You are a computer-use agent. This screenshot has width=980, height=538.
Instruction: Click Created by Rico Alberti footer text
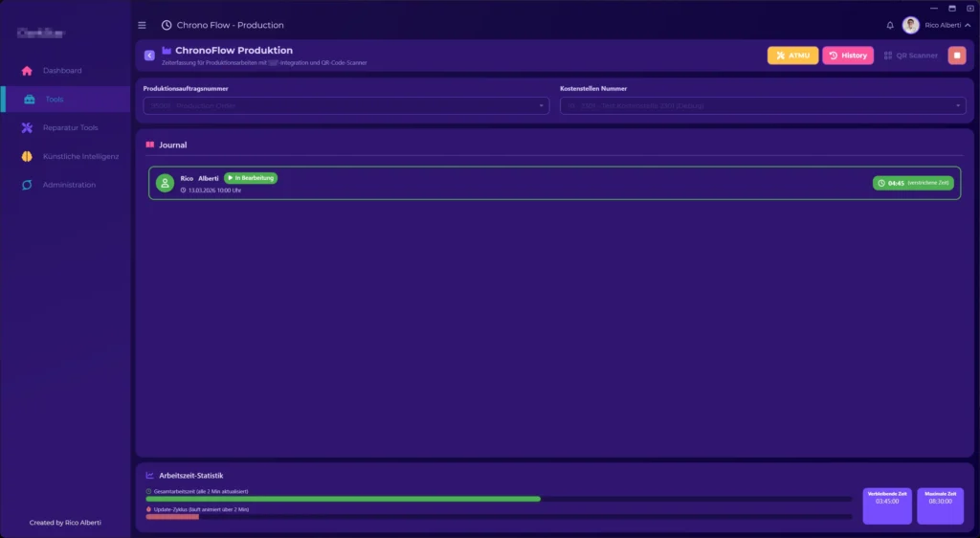point(65,523)
